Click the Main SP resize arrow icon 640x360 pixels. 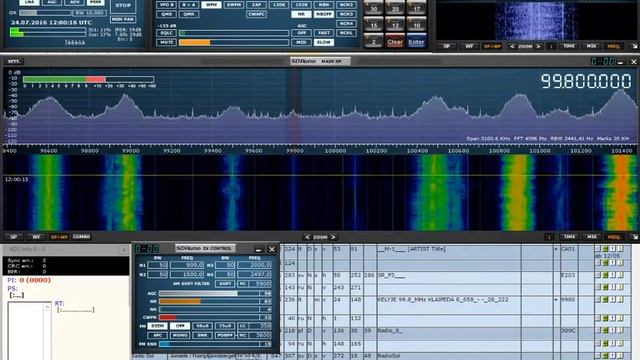[635, 237]
